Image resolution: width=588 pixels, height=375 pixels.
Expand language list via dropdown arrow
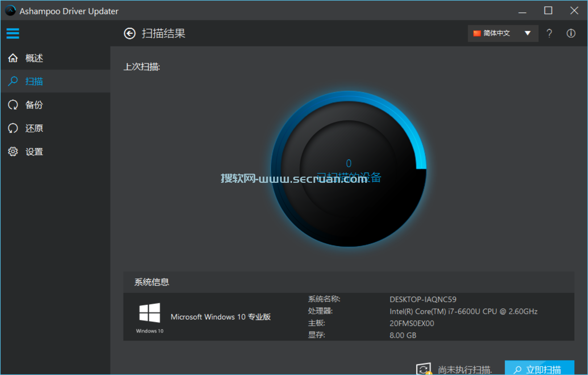528,33
